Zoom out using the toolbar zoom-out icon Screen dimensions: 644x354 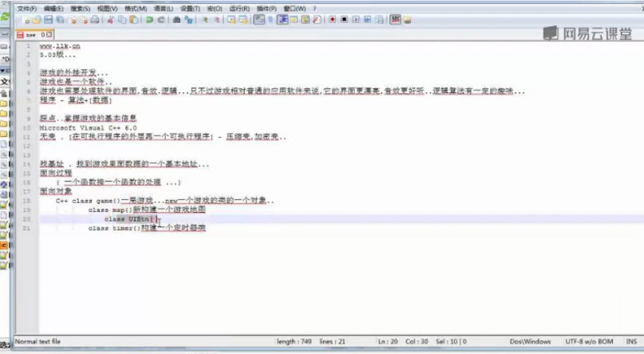click(x=217, y=19)
